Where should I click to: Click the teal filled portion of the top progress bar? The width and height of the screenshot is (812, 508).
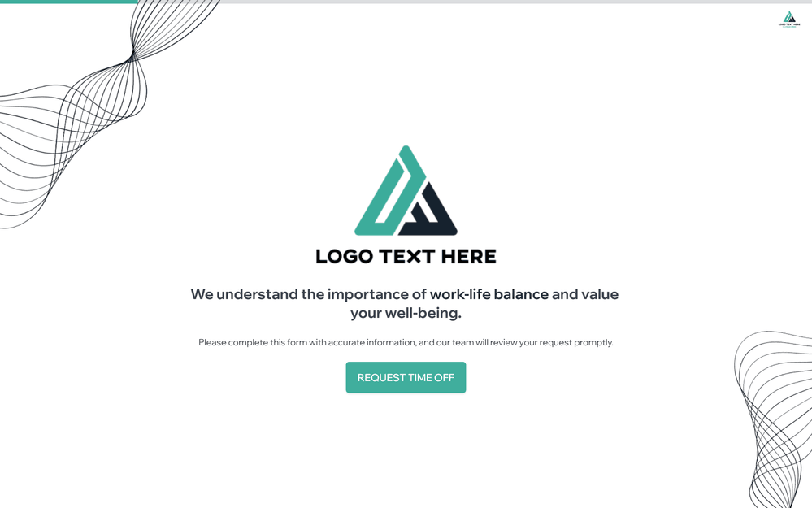pos(68,2)
